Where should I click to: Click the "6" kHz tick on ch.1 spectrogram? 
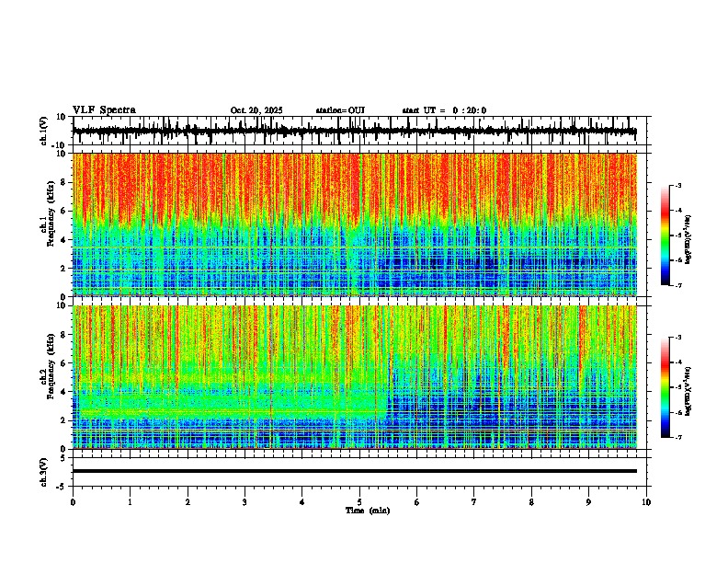(x=64, y=211)
